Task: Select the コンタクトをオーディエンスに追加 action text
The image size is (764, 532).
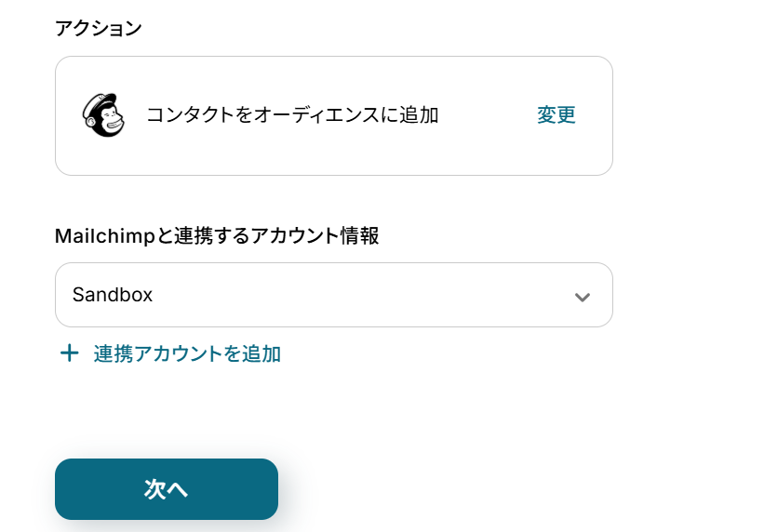Action: coord(292,115)
